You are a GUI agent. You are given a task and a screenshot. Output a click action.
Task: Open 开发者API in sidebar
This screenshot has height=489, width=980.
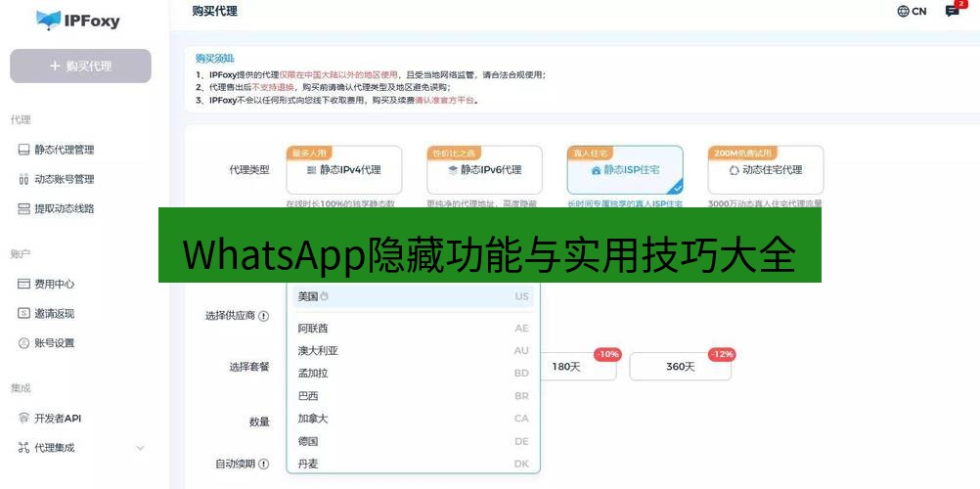click(50, 419)
